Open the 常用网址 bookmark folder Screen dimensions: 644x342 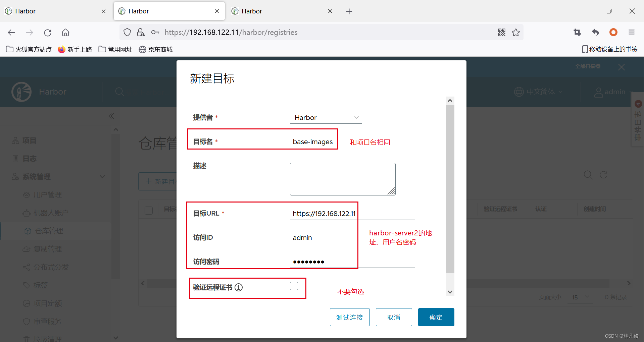pos(115,49)
